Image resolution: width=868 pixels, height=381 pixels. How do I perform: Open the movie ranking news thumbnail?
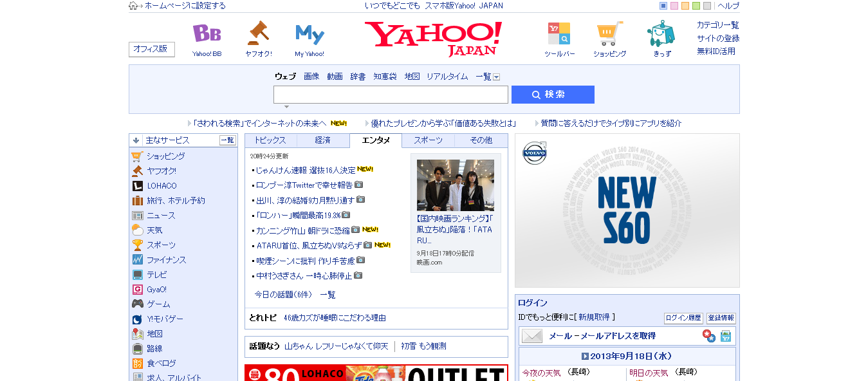(456, 185)
